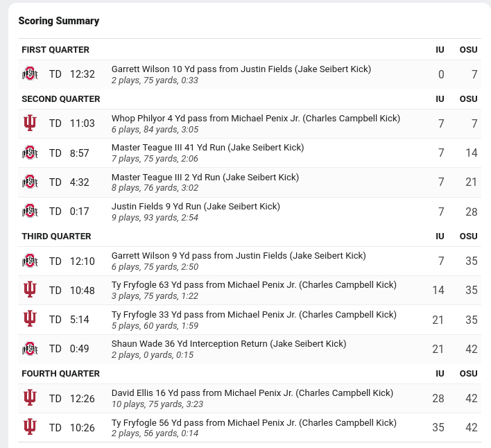Click Ohio State logo on Justin Fields 9 Yd Run
This screenshot has height=448, width=491.
pyautogui.click(x=30, y=212)
